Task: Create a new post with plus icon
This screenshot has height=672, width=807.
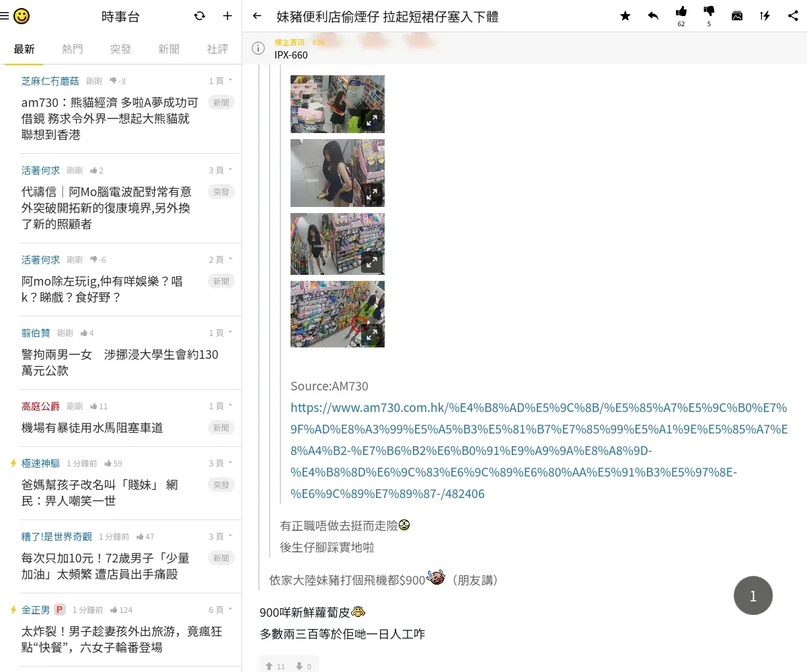Action: (227, 16)
